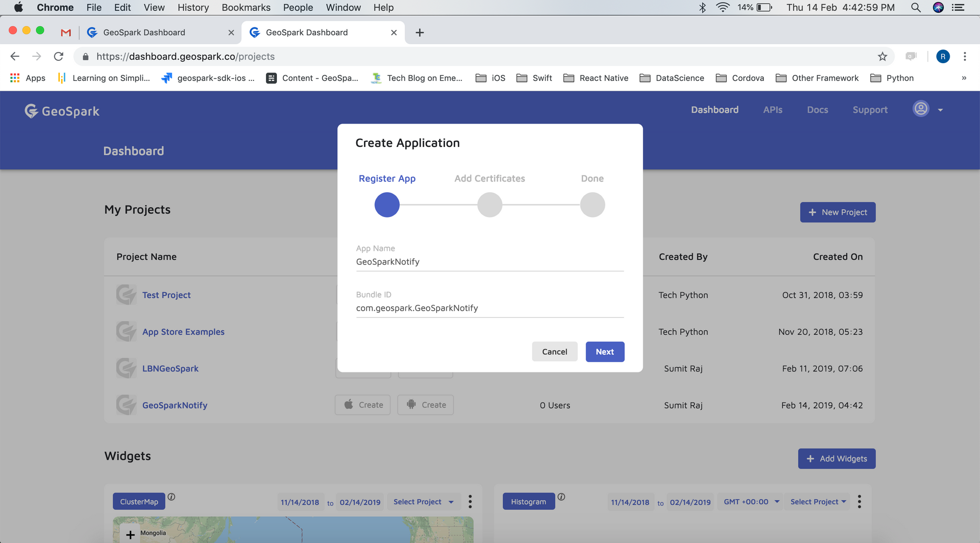Open the Chrome History menu
The image size is (980, 543).
[x=193, y=7]
